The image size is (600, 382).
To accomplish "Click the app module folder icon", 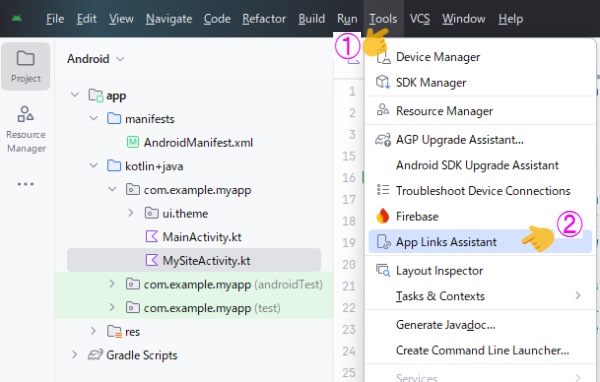I will point(96,95).
